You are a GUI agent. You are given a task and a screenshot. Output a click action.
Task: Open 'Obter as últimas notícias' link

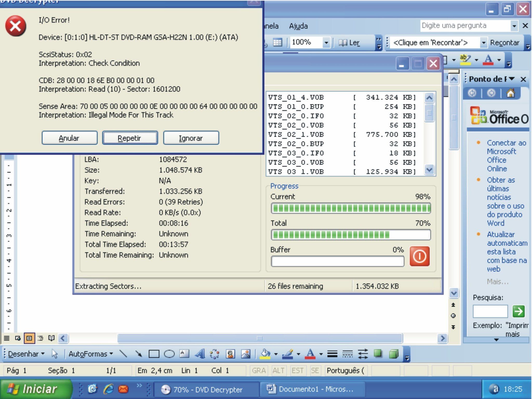(x=505, y=201)
